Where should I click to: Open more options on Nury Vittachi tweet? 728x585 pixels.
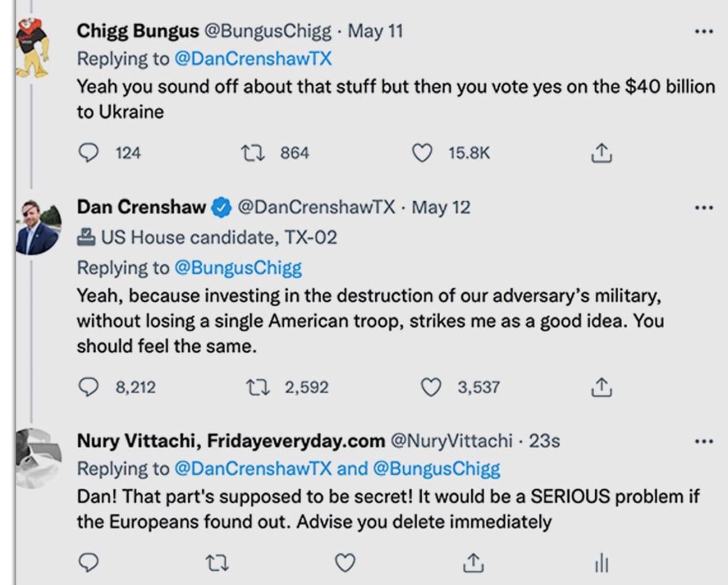[x=703, y=441]
